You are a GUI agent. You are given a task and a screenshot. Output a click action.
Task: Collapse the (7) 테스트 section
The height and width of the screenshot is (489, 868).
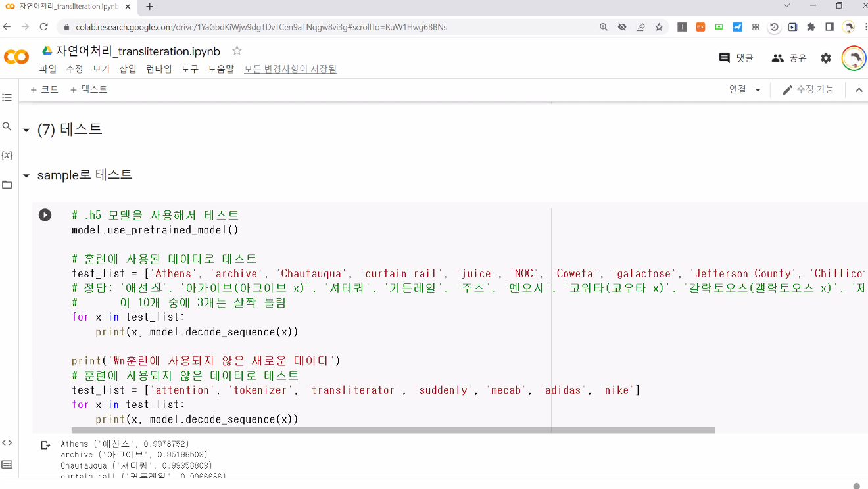tap(26, 130)
